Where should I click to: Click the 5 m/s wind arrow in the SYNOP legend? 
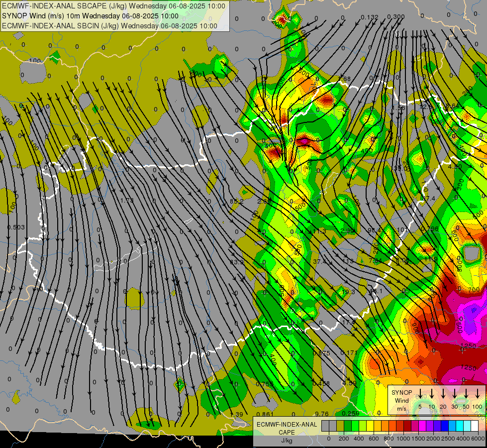[420, 394]
